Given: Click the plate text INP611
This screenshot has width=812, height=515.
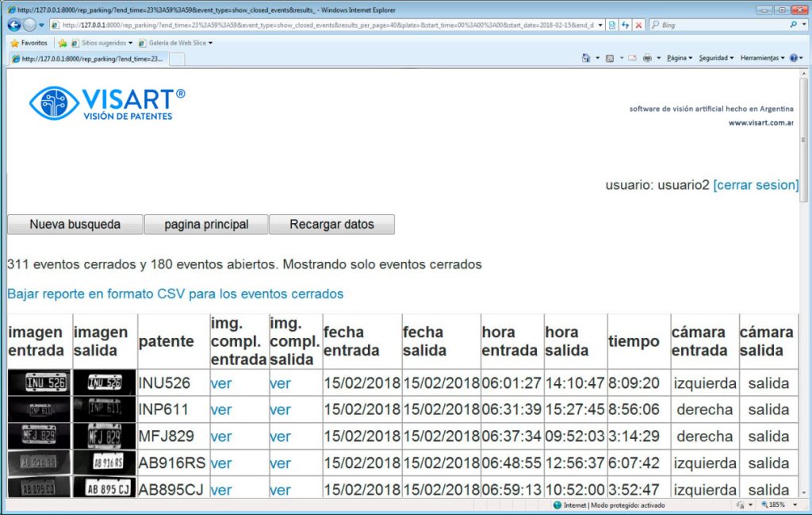Looking at the screenshot, I should point(163,409).
